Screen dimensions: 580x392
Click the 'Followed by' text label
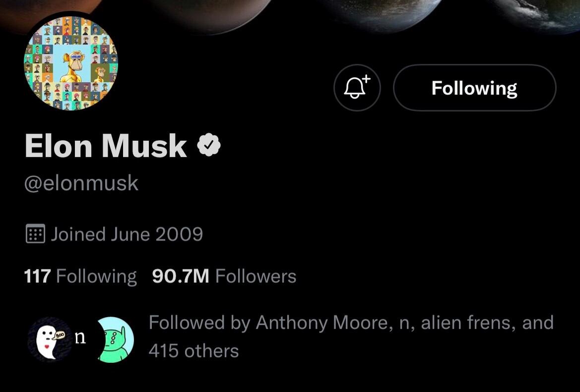(199, 323)
